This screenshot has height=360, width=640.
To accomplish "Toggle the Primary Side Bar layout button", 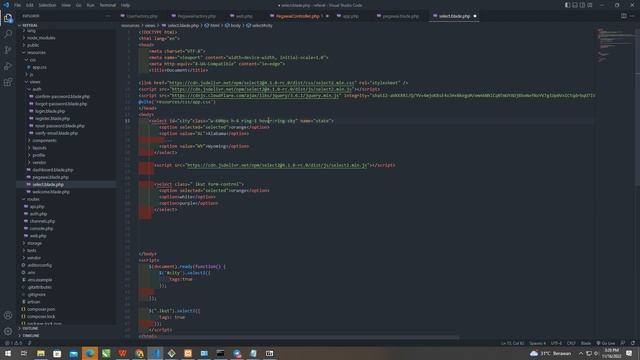I will (567, 5).
